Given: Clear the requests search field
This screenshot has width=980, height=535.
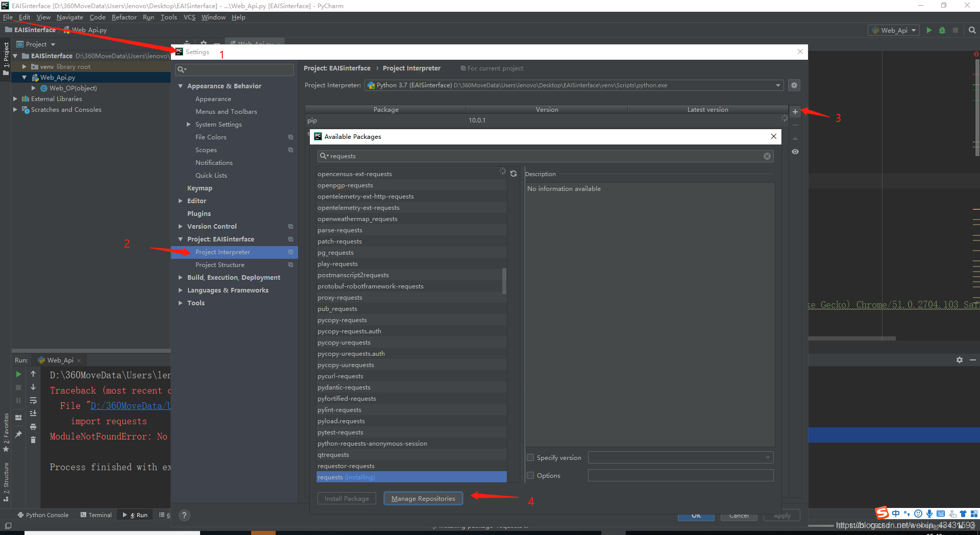Looking at the screenshot, I should tap(767, 156).
